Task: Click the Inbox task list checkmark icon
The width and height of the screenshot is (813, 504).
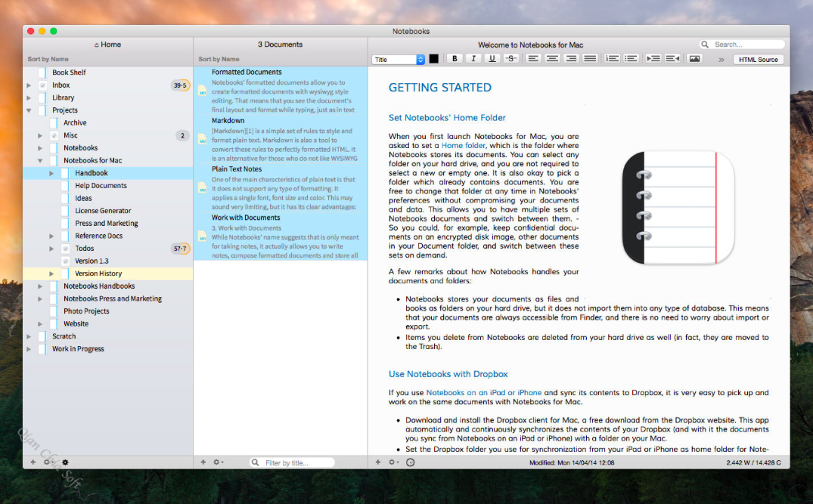Action: pos(42,85)
